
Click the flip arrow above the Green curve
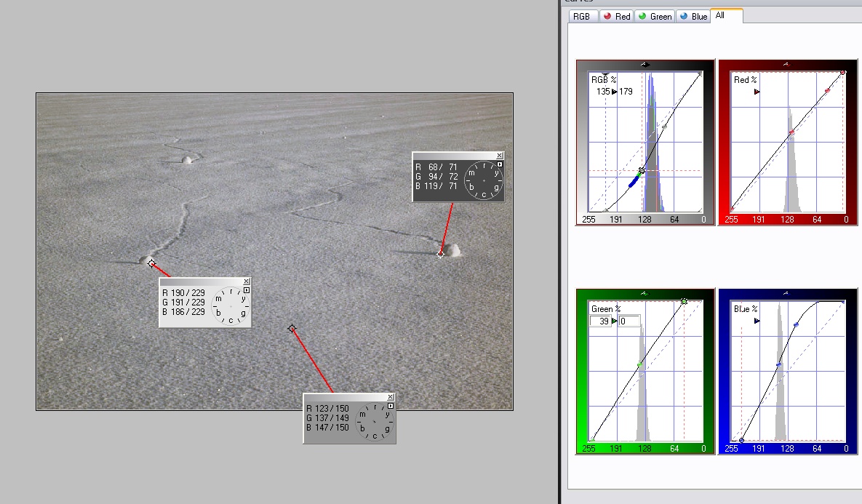[x=644, y=294]
